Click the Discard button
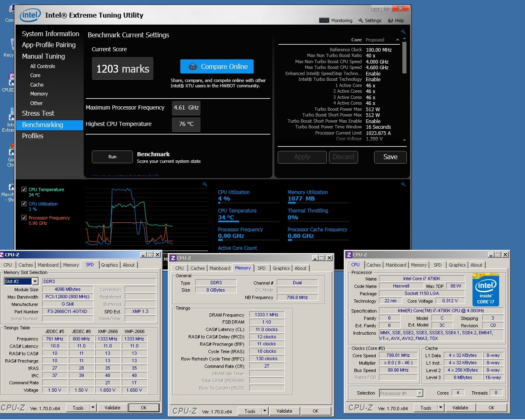This screenshot has width=525, height=420. click(344, 157)
